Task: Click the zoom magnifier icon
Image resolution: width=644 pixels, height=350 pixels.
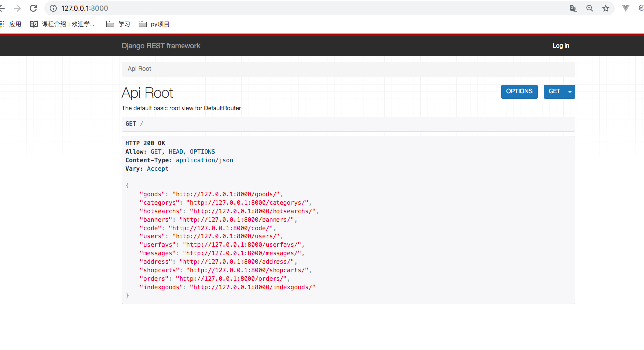Action: [x=590, y=8]
